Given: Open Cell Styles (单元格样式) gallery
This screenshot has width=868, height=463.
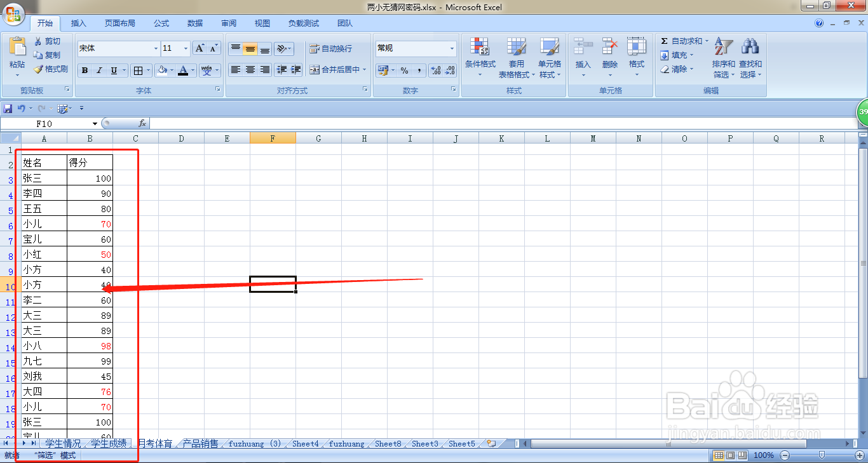Looking at the screenshot, I should (x=549, y=57).
